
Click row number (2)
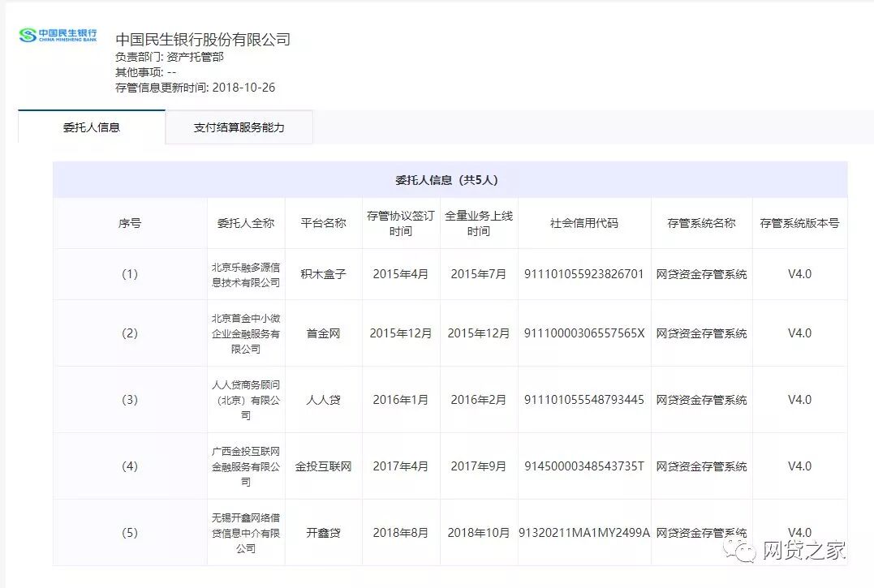[130, 333]
